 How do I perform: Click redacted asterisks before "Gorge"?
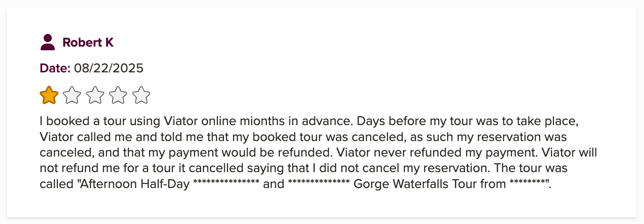click(319, 183)
